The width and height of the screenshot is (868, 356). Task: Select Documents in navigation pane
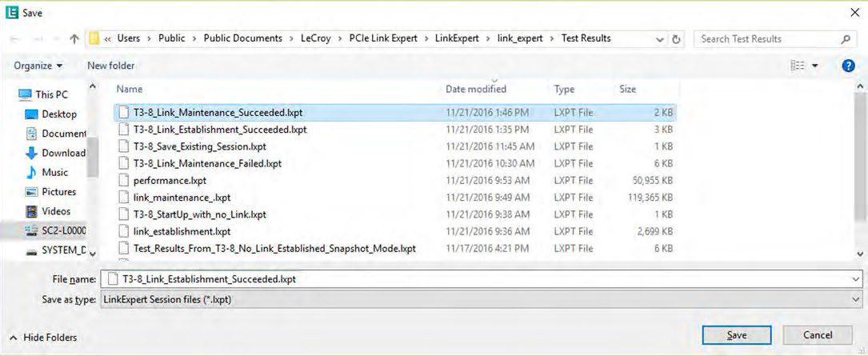click(x=56, y=134)
